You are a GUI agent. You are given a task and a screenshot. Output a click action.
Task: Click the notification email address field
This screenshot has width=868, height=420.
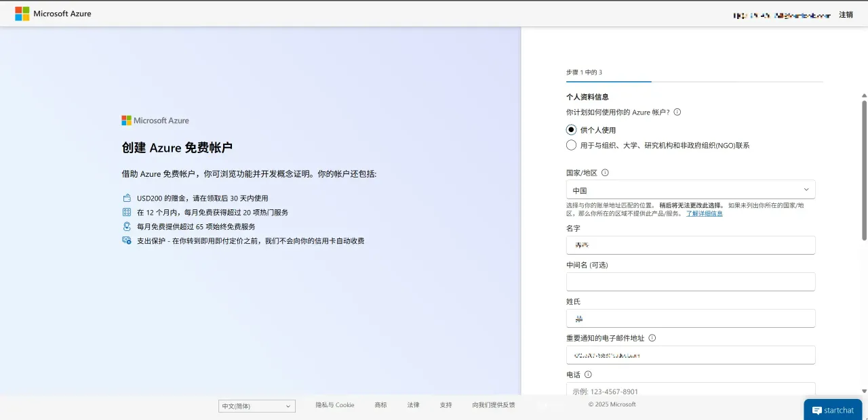coord(690,355)
